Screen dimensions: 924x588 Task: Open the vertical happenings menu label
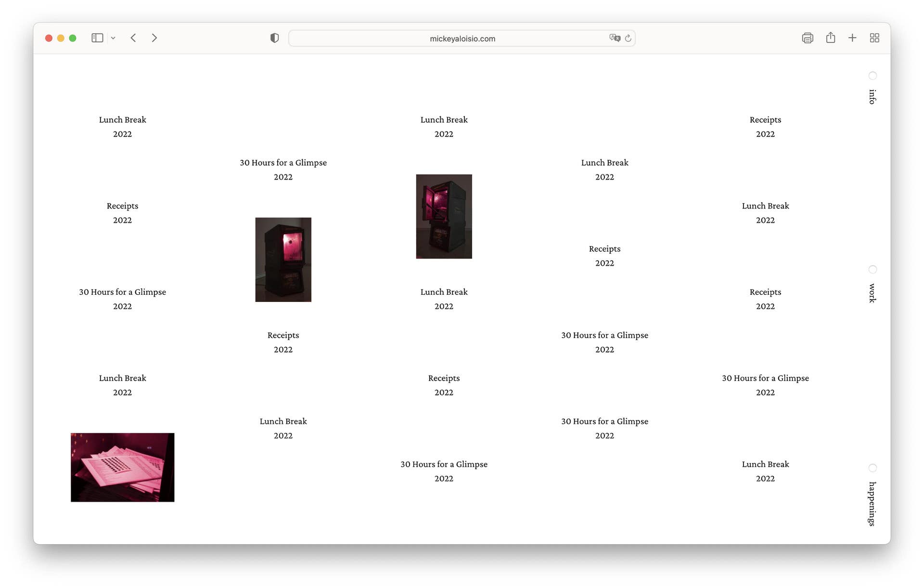(872, 504)
